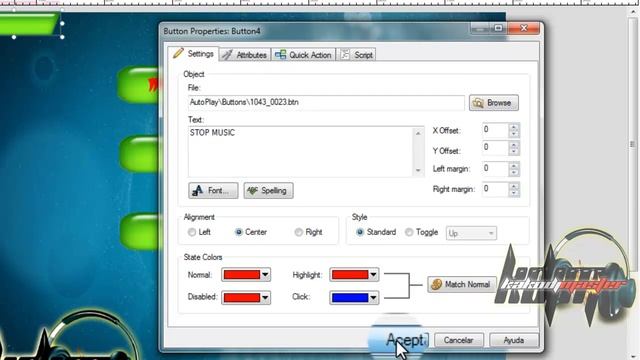Image resolution: width=640 pixels, height=360 pixels.
Task: Switch to the Quick Action tab
Action: coord(303,55)
